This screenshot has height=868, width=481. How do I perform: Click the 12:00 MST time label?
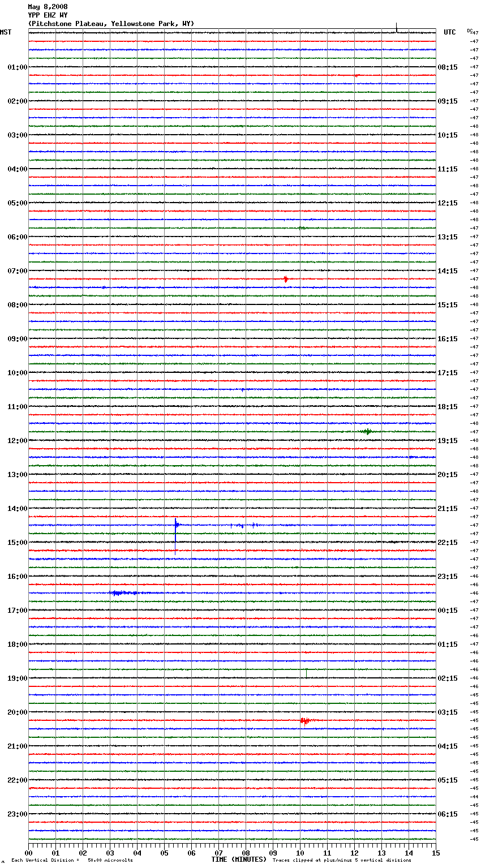(x=18, y=441)
